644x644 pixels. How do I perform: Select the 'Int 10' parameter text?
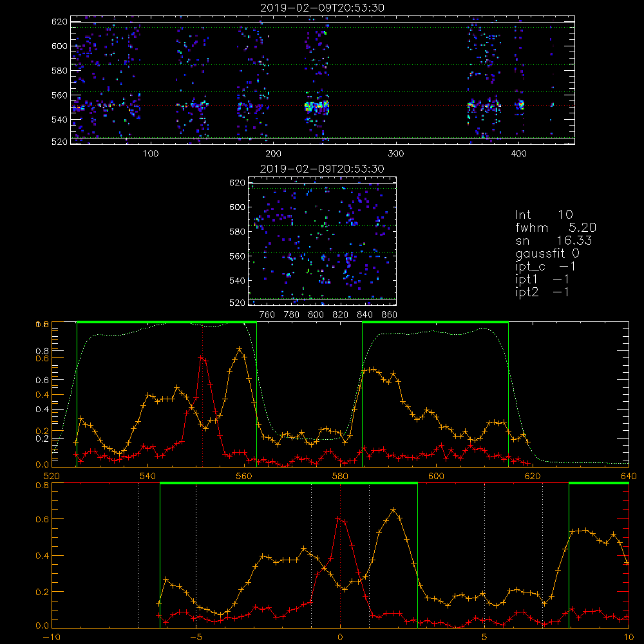[544, 214]
